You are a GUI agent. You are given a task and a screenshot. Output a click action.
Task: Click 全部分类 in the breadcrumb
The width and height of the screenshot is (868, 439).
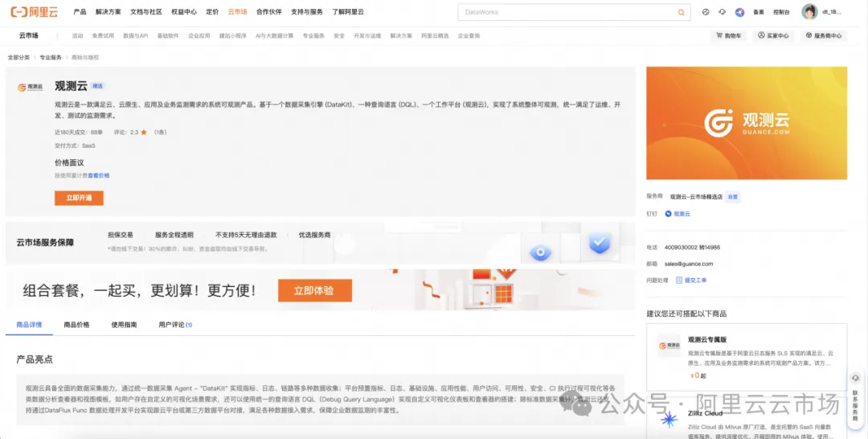coord(18,58)
